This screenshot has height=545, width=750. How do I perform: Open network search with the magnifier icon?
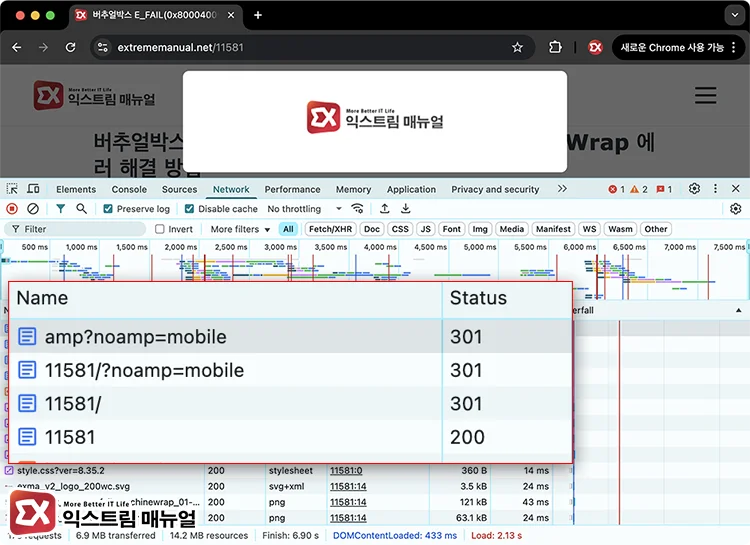(x=81, y=209)
